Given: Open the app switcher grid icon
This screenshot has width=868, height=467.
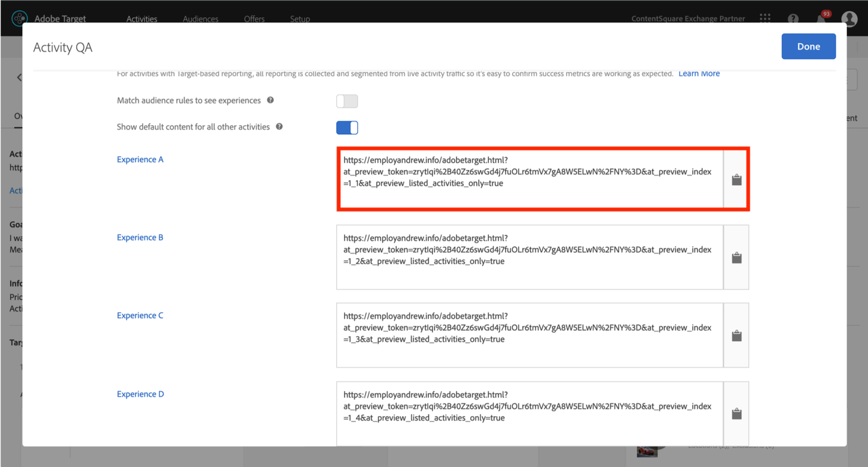Looking at the screenshot, I should (765, 18).
